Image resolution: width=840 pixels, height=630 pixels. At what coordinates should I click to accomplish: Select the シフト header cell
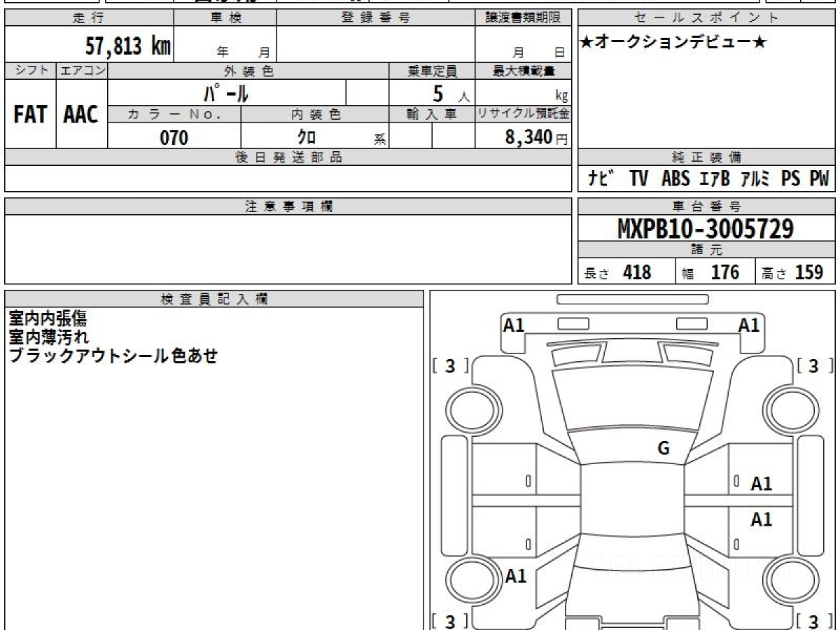click(x=30, y=71)
